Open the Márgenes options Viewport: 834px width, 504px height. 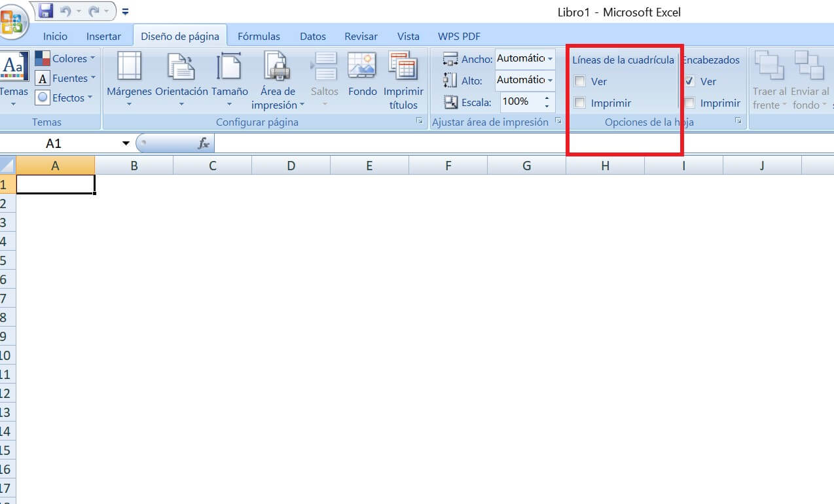coord(129,80)
